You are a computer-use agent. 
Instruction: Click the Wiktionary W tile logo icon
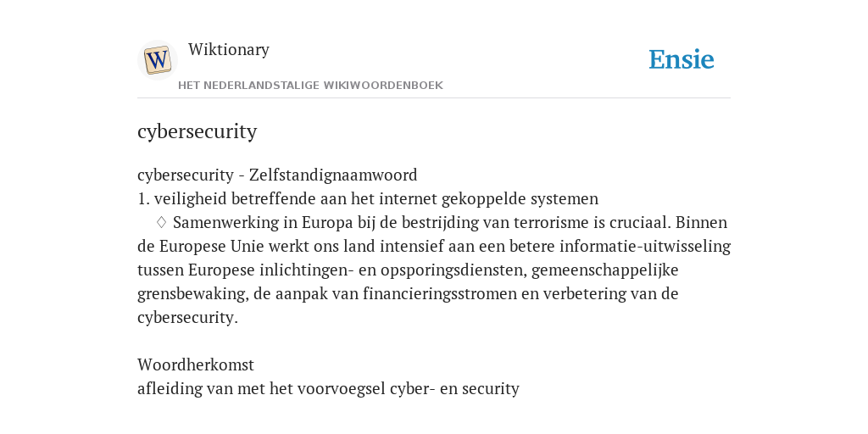pos(157,60)
